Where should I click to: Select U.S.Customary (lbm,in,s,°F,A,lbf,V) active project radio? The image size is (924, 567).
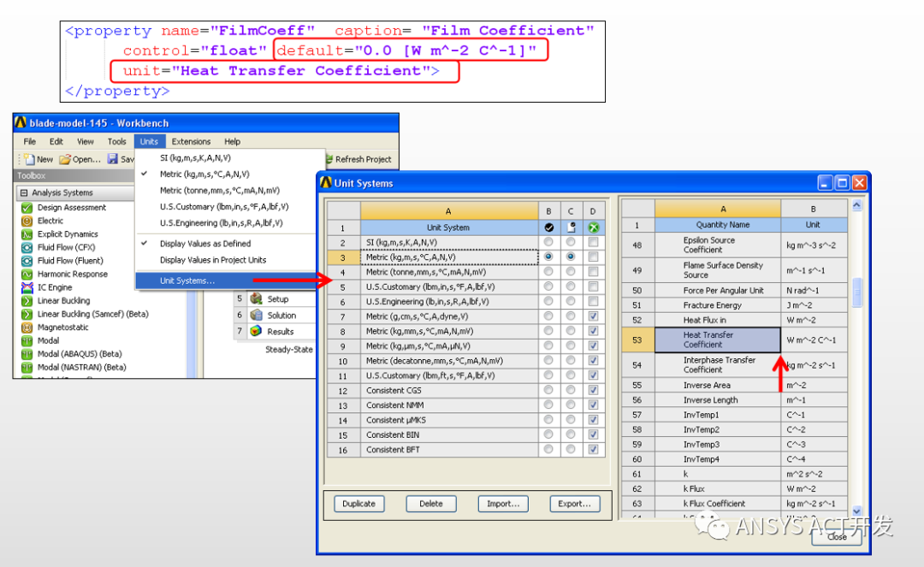548,286
